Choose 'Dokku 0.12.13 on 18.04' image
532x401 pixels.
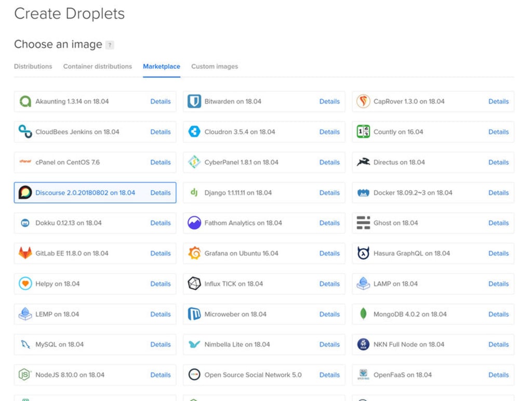(x=95, y=223)
